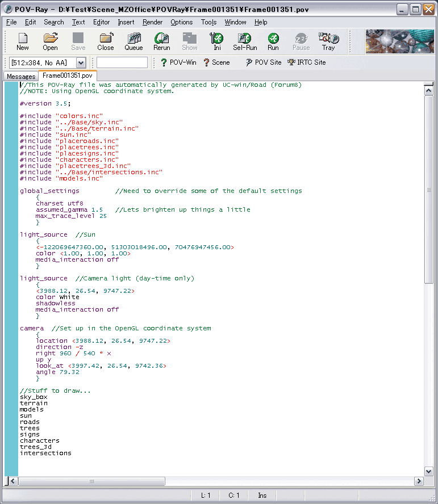Open the Text menu
The width and height of the screenshot is (438, 504).
pos(78,22)
